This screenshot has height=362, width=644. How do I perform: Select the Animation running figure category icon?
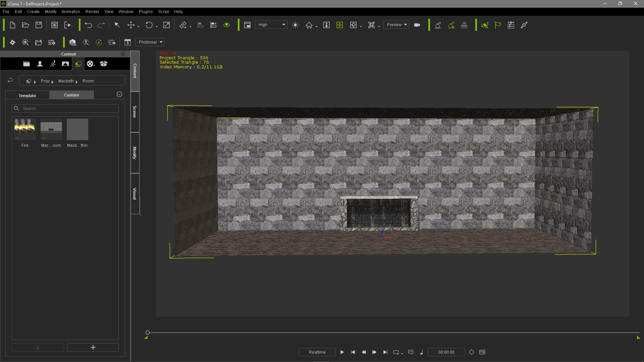click(53, 64)
